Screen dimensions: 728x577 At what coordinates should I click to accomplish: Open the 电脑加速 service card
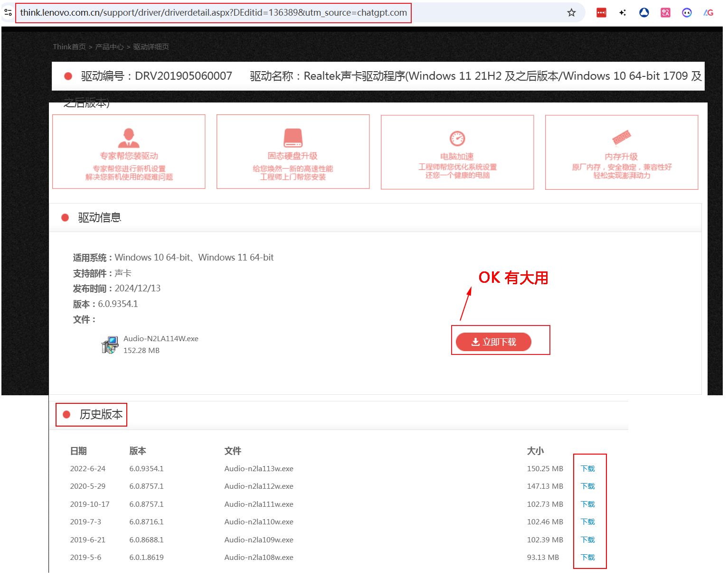[457, 152]
